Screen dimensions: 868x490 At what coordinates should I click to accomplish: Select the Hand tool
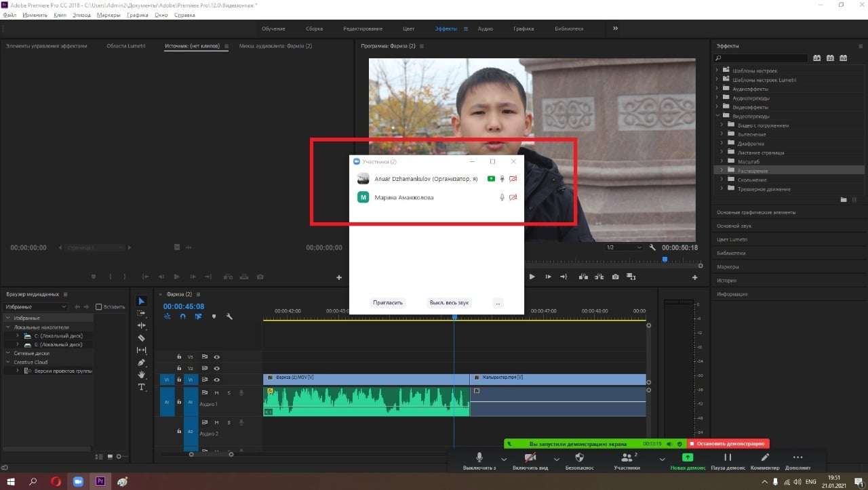click(x=141, y=375)
